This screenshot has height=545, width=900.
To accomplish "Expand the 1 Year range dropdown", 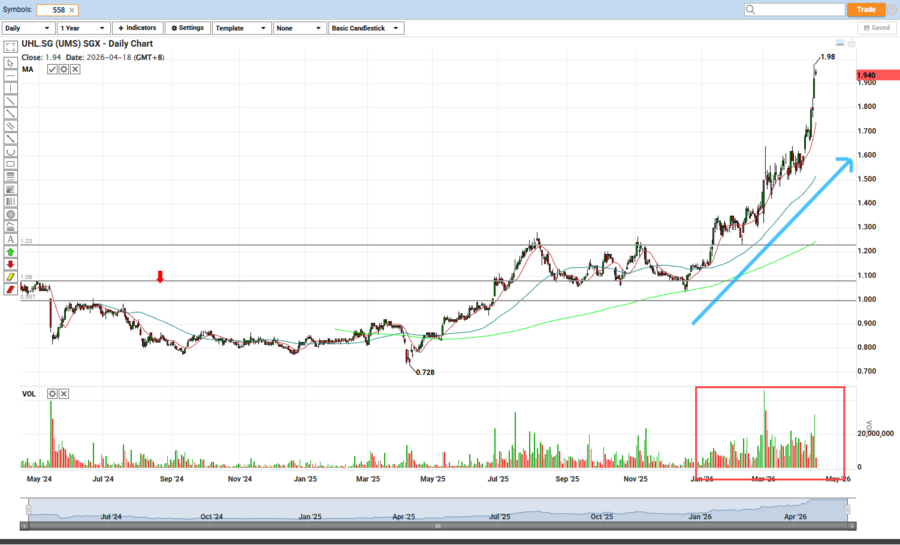I will (83, 28).
